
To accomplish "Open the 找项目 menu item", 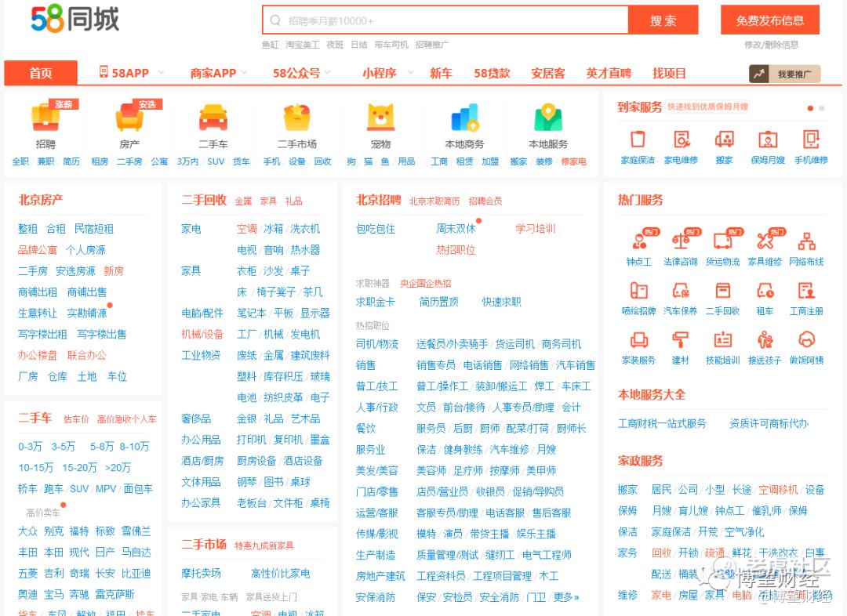I will click(669, 73).
